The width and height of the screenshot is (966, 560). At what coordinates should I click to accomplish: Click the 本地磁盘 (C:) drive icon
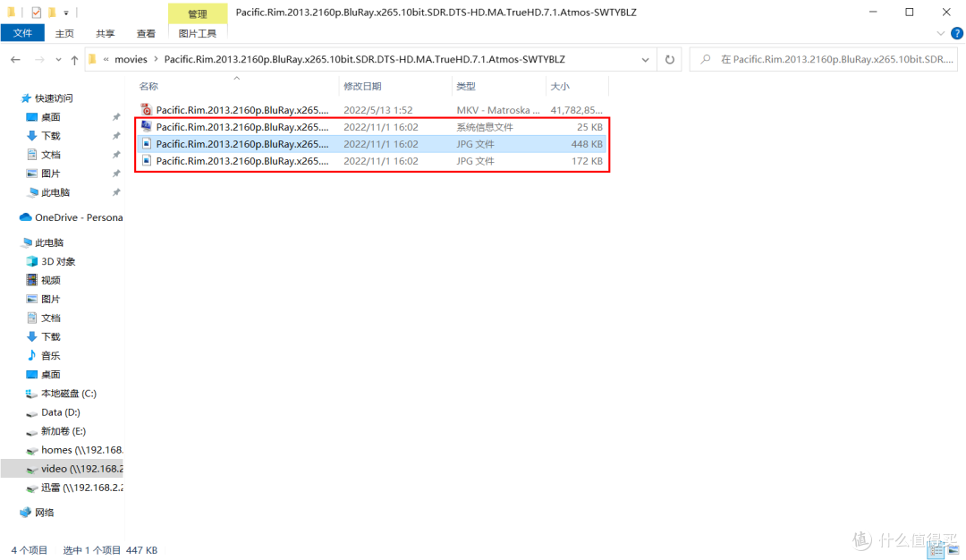tap(32, 393)
